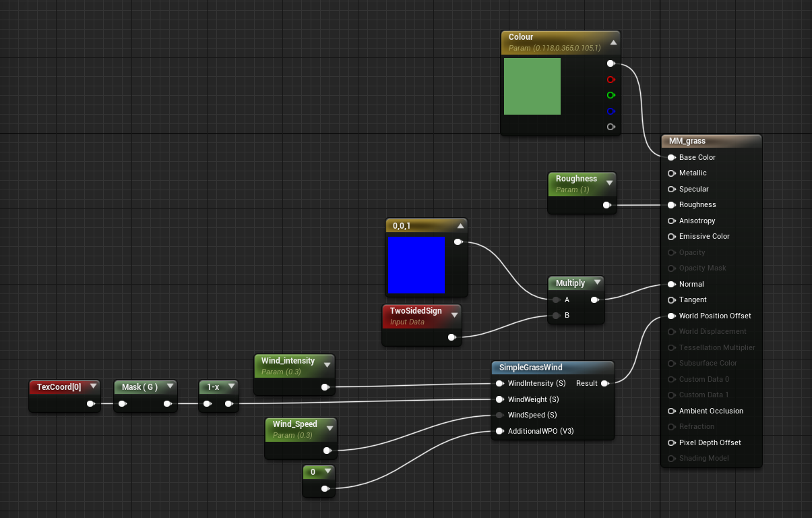Expand the TwoSidedSign node arrow
Image resolution: width=812 pixels, height=518 pixels.
click(x=455, y=314)
